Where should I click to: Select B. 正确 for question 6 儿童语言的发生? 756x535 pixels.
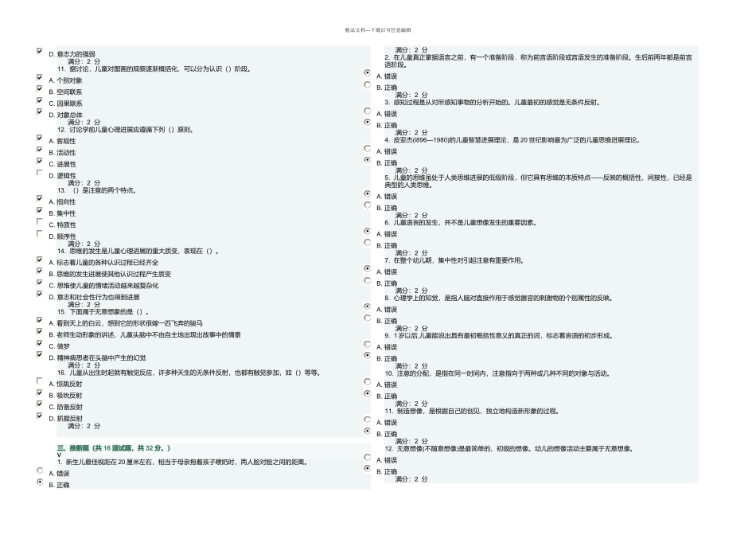368,243
